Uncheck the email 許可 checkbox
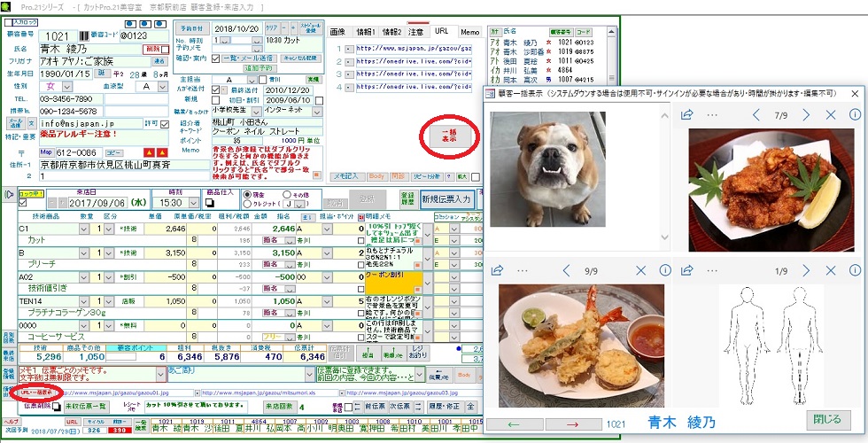This screenshot has height=443, width=868. [164, 124]
